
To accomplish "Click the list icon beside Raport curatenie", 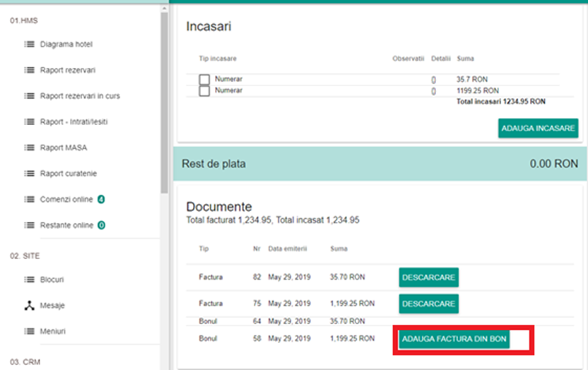I will [x=29, y=174].
